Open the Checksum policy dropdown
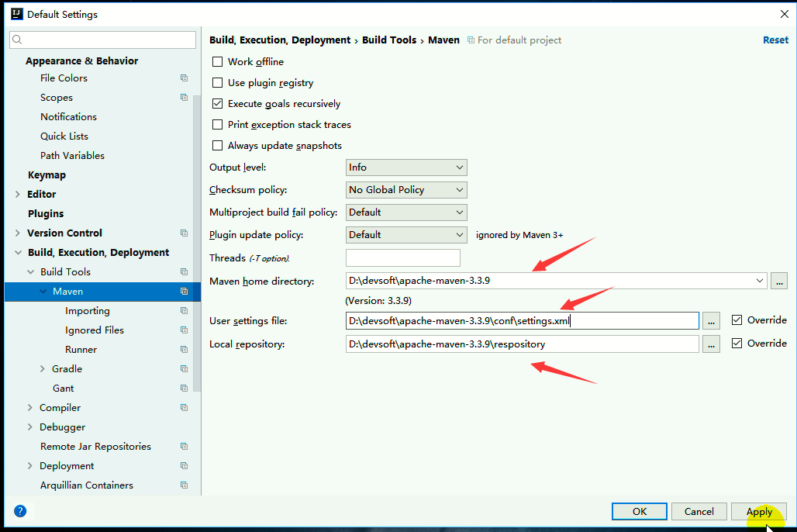The image size is (797, 532). (x=406, y=190)
